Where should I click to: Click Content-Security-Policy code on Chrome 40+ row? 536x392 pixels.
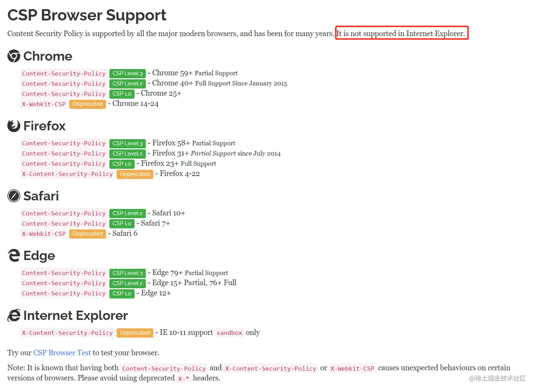(x=64, y=84)
